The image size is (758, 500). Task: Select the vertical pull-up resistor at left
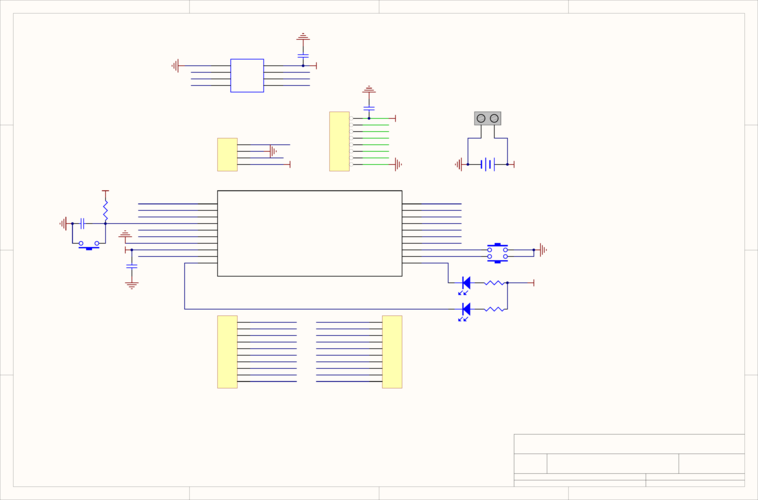105,211
